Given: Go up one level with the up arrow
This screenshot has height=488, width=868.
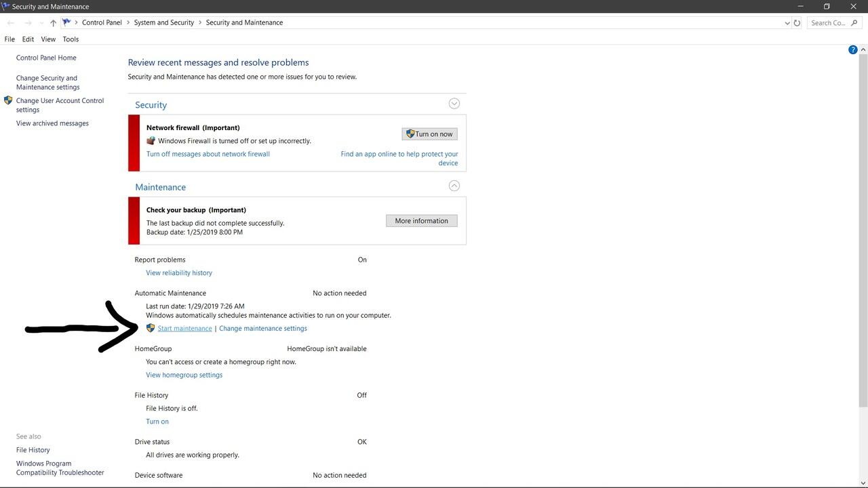Looking at the screenshot, I should pos(54,23).
